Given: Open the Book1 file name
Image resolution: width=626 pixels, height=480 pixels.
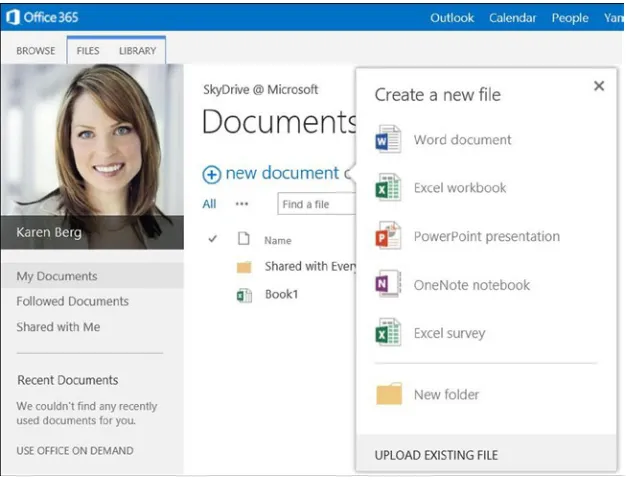Looking at the screenshot, I should click(x=281, y=294).
